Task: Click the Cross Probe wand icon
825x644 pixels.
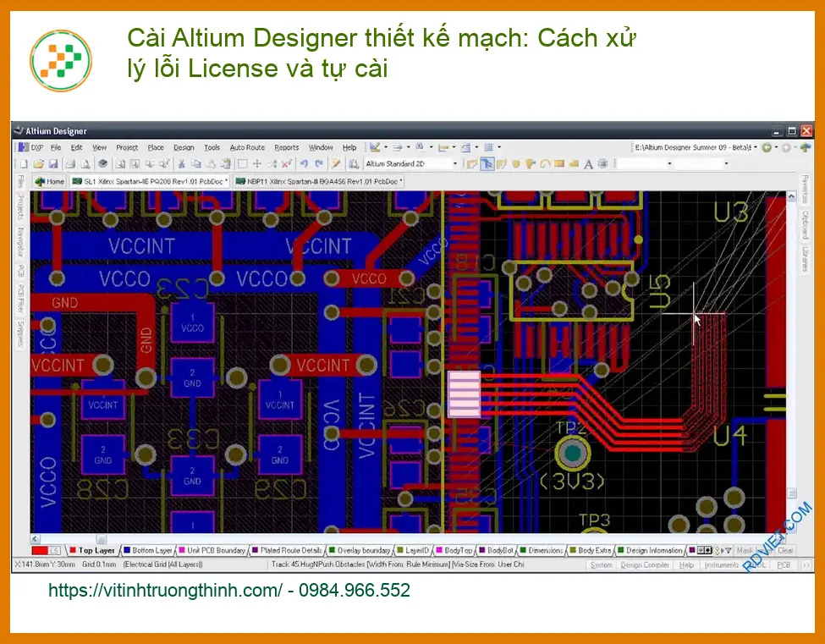Action: click(x=336, y=164)
